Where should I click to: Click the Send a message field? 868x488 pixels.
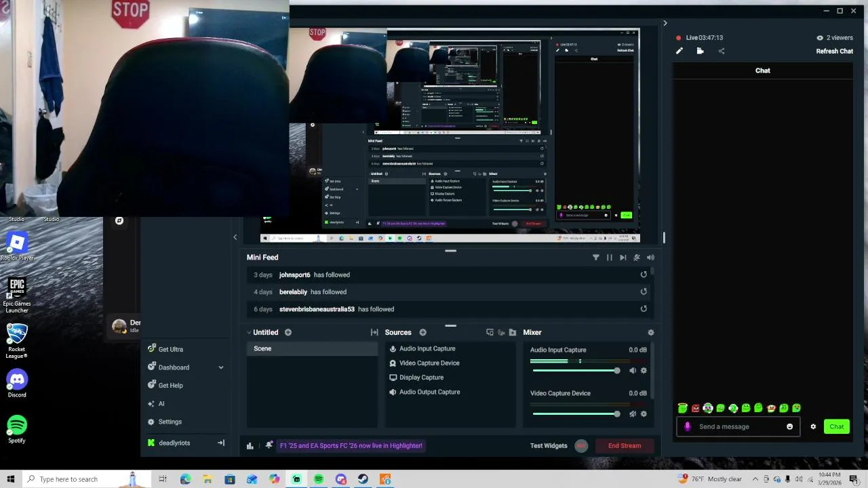pos(738,427)
